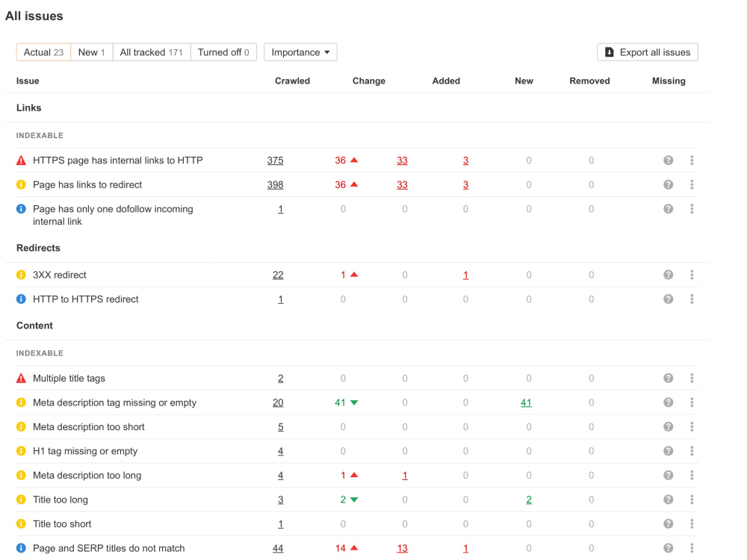Switch to the All tracked tab
The height and width of the screenshot is (560, 747).
tap(152, 52)
